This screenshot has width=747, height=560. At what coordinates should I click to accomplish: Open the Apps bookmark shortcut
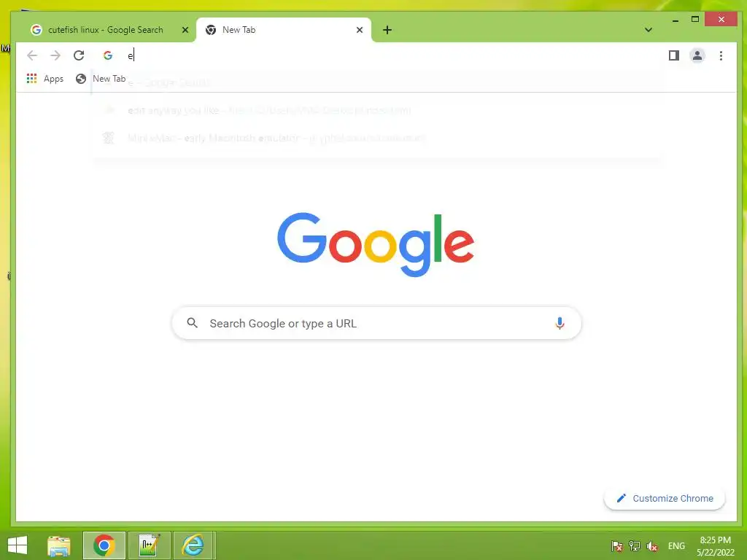click(x=45, y=79)
